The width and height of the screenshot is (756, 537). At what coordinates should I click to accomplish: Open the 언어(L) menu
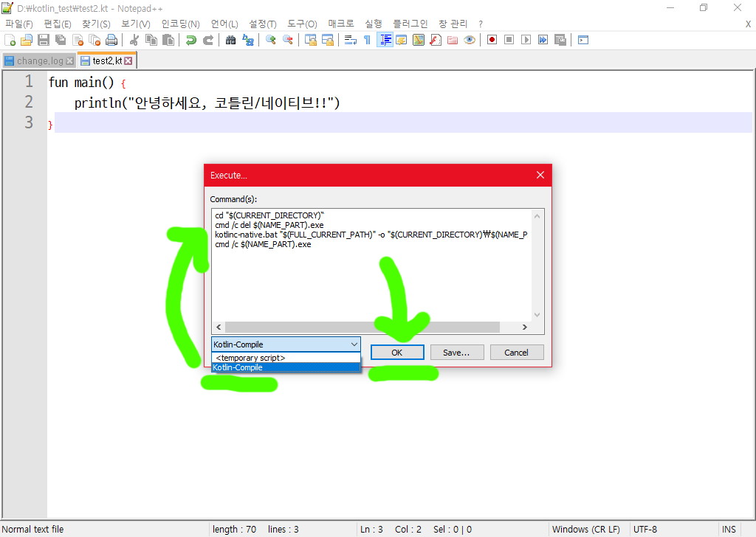pos(224,24)
